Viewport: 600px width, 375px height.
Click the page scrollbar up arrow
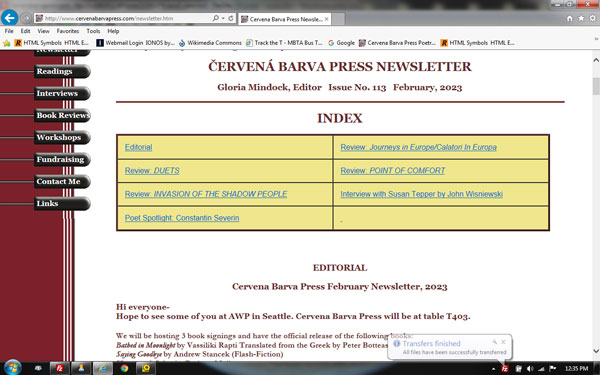(596, 60)
